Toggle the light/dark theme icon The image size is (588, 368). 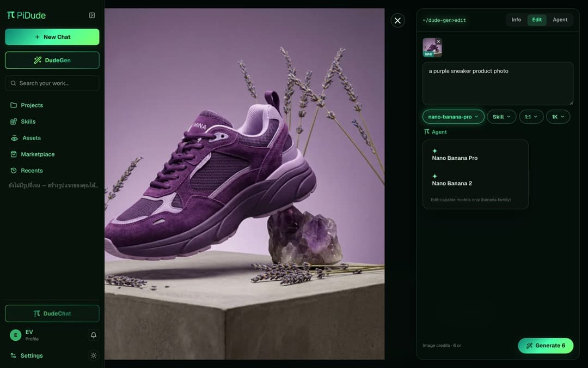coord(94,355)
